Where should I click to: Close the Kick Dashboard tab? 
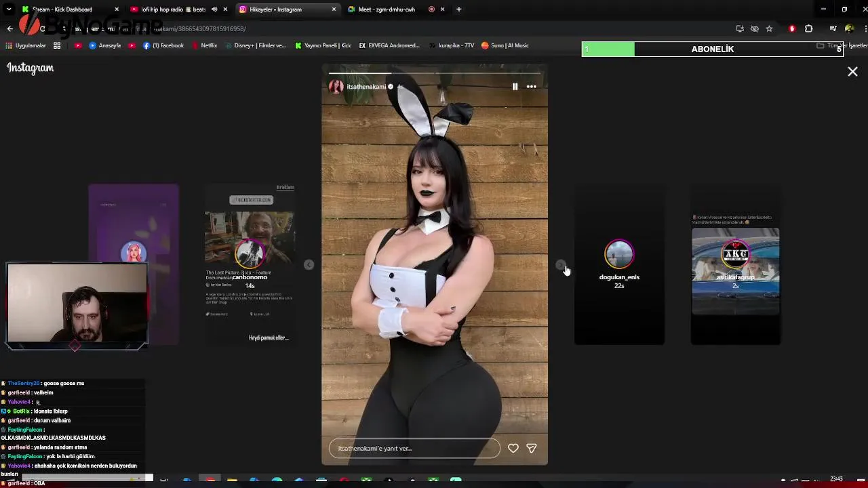coord(117,9)
